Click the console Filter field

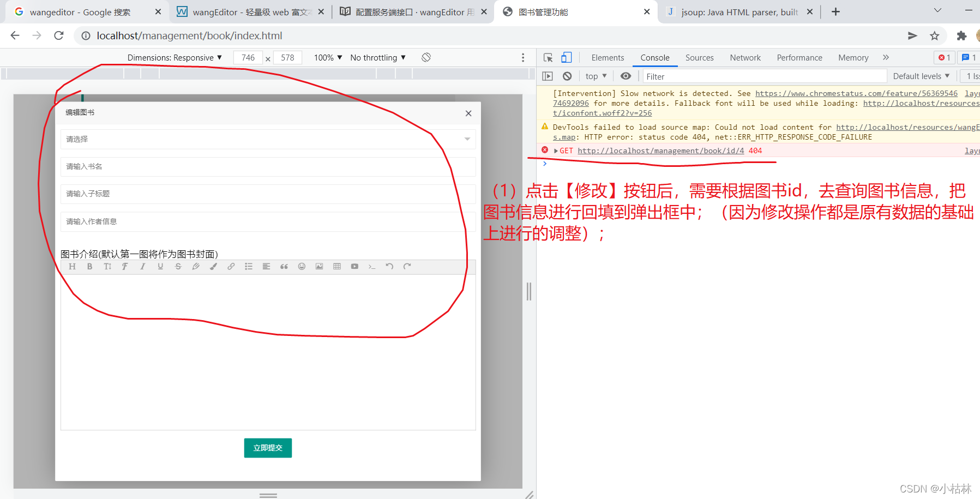pos(765,76)
